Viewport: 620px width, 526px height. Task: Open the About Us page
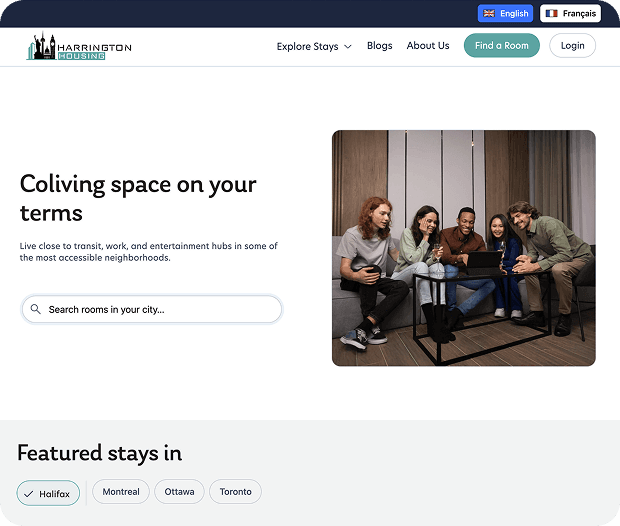pos(428,46)
